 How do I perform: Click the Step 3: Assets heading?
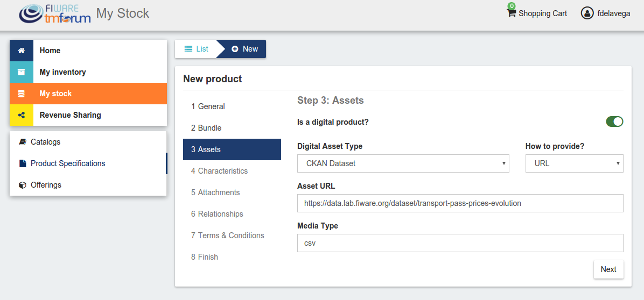click(x=330, y=101)
